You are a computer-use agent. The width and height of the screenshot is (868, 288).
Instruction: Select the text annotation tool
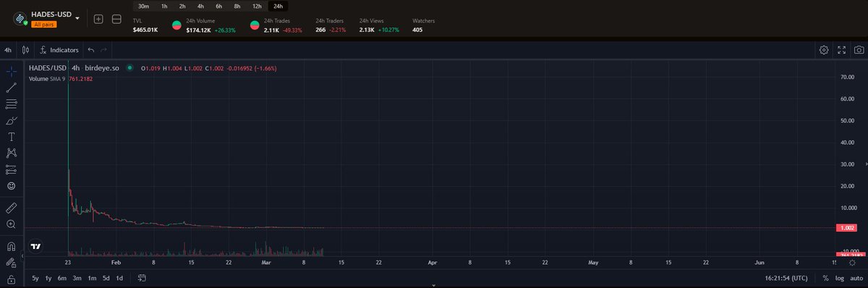[x=11, y=137]
